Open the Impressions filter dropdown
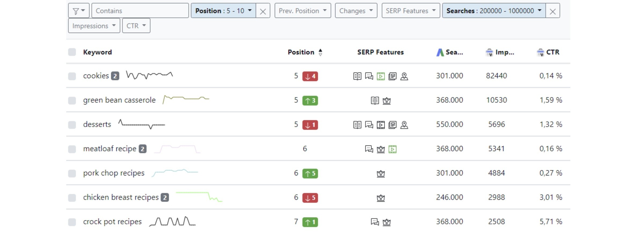Viewport: 644px width, 237px height. tap(94, 26)
